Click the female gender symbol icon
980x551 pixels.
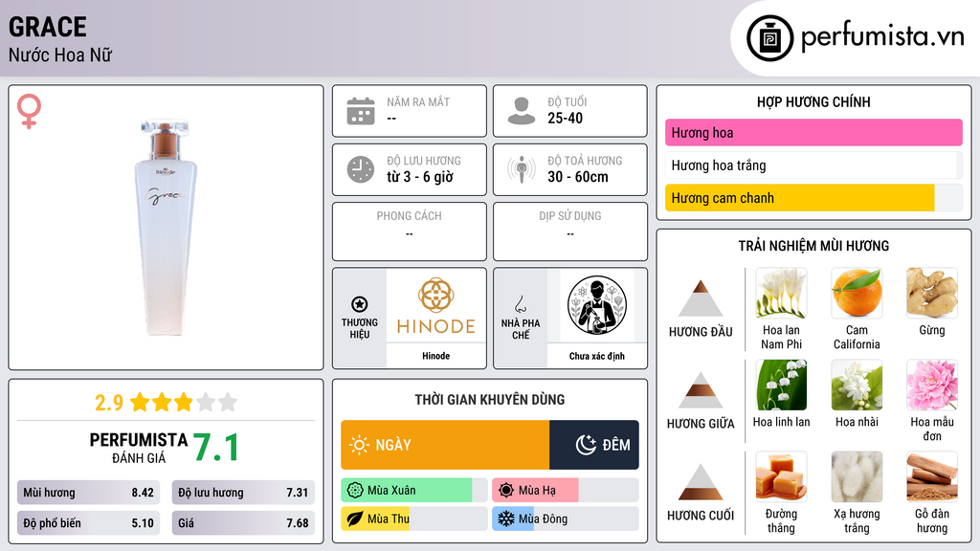click(29, 111)
